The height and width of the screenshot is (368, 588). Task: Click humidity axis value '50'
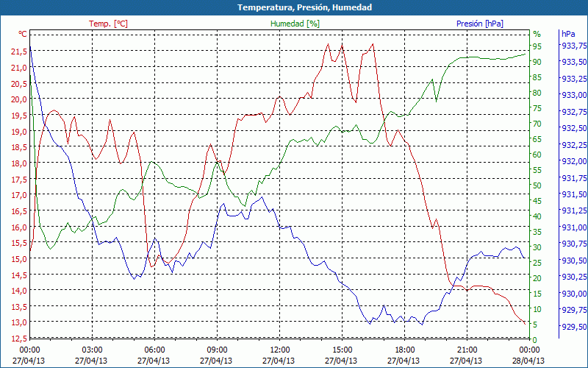click(537, 185)
